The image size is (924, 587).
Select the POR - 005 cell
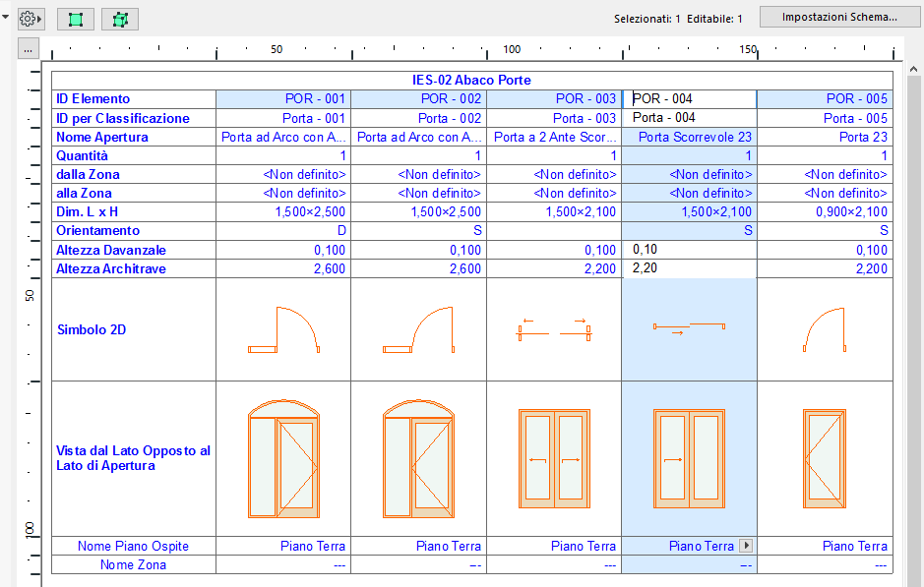pos(825,99)
